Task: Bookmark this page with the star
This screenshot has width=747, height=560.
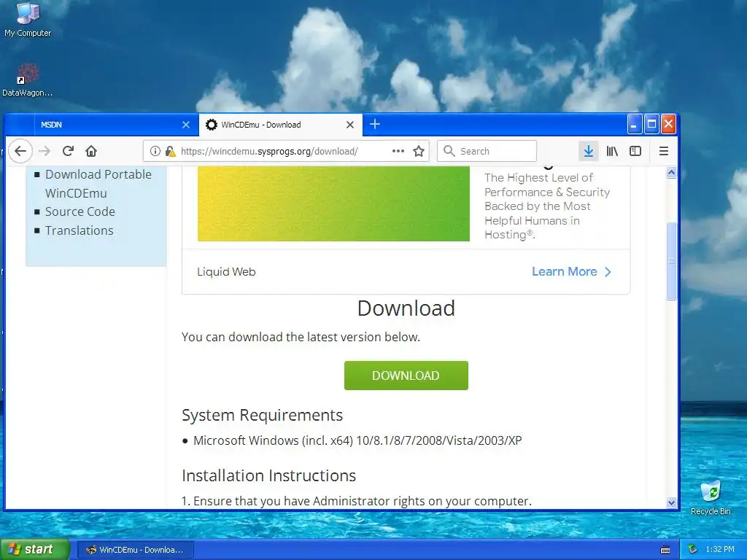Action: coord(419,152)
